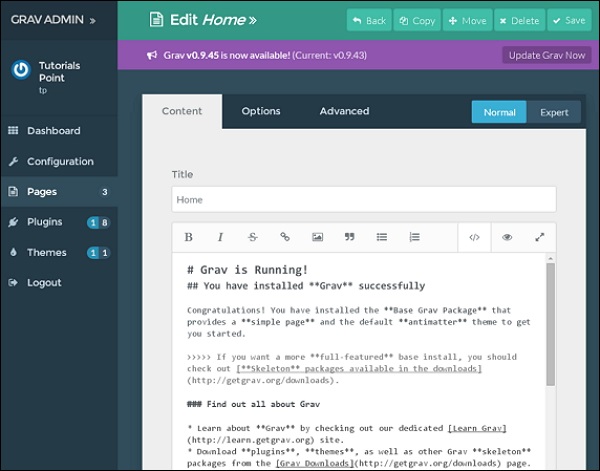The height and width of the screenshot is (471, 600).
Task: Collapse sidebar via GRAV ADMIN chevrons
Action: pyautogui.click(x=93, y=19)
